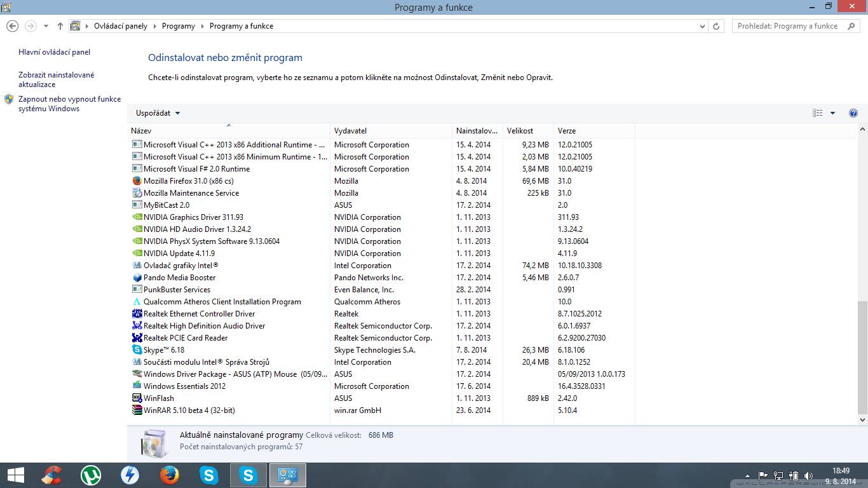Sort list by Název column
The width and height of the screenshot is (868, 488).
[229, 131]
